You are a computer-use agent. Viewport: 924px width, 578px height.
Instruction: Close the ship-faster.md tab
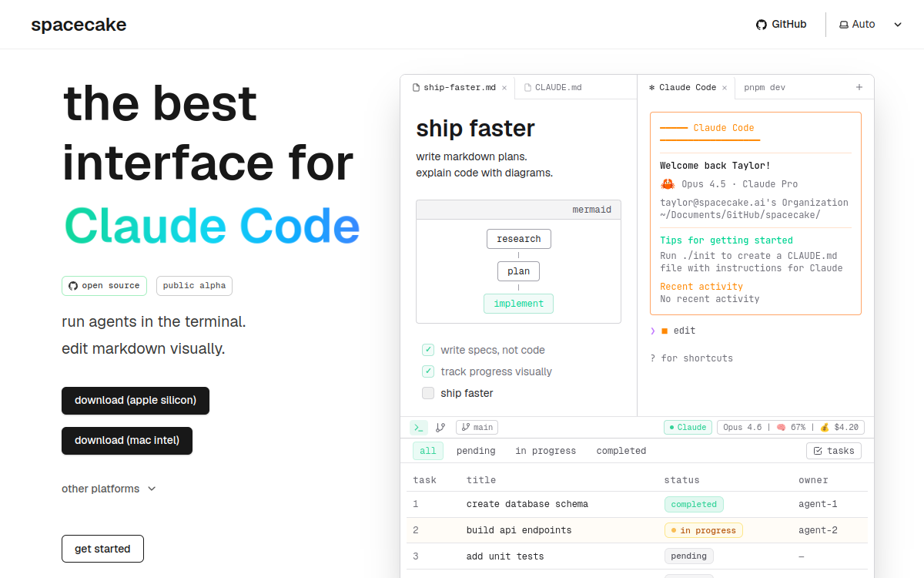click(x=504, y=88)
